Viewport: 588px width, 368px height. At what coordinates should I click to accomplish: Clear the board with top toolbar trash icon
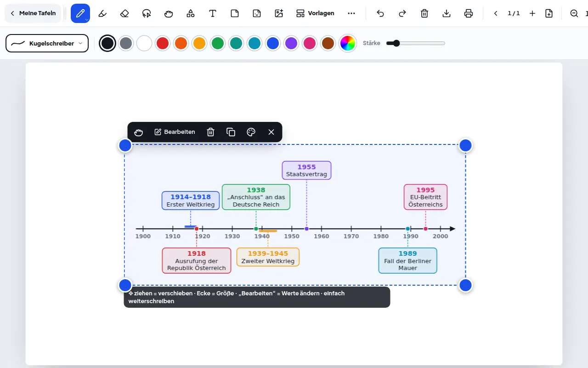click(424, 13)
